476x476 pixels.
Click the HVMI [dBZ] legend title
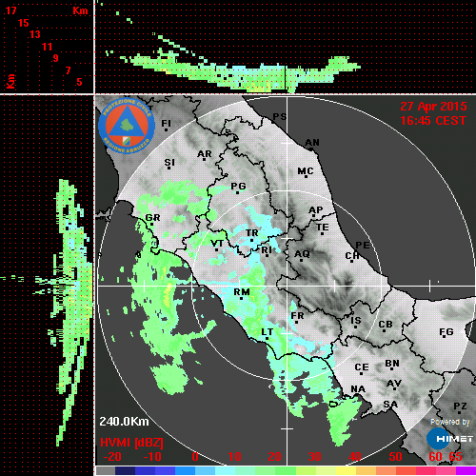[x=131, y=443]
